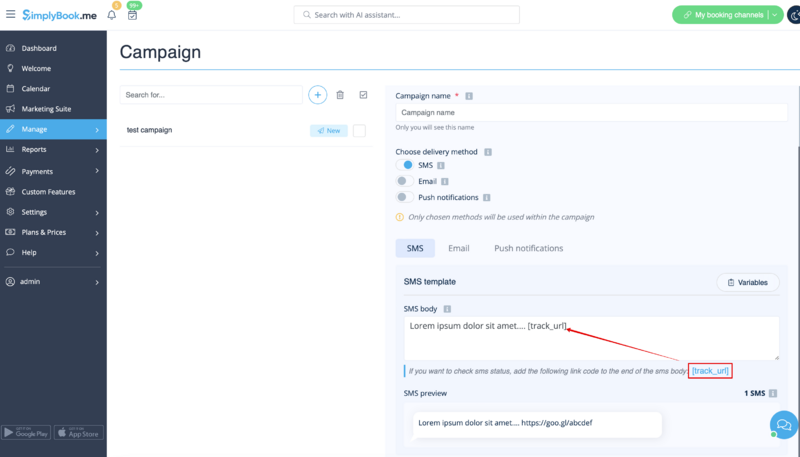Click the Calendar menu label
The width and height of the screenshot is (800, 457).
(36, 89)
